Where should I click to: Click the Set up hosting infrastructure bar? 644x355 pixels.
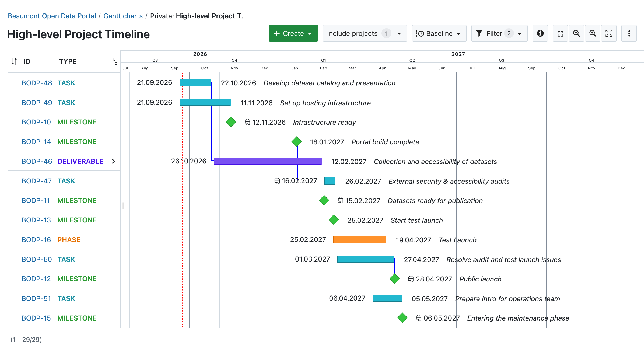tap(205, 102)
